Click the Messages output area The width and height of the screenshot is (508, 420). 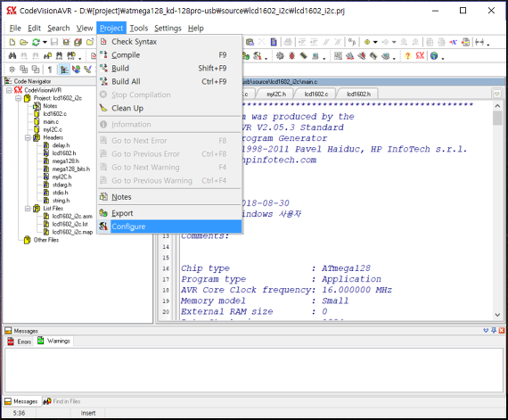[254, 370]
